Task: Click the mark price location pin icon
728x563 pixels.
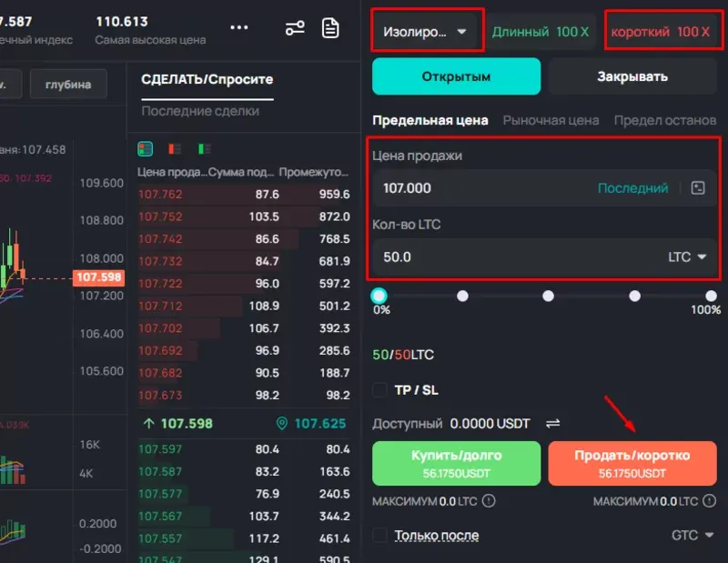Action: (282, 423)
